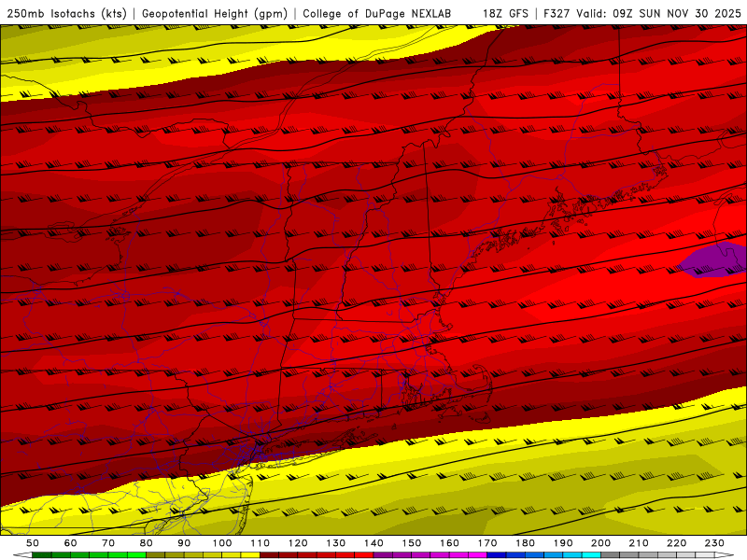Click the legend value '200'
The width and height of the screenshot is (747, 560).
tap(600, 543)
